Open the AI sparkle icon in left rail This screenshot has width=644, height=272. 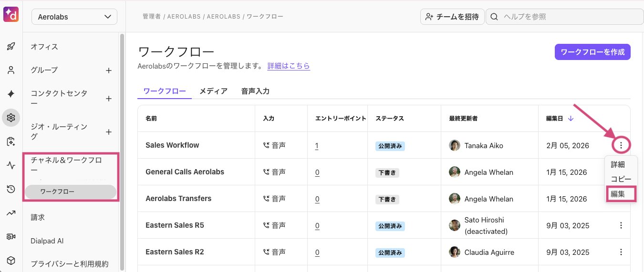[x=11, y=94]
